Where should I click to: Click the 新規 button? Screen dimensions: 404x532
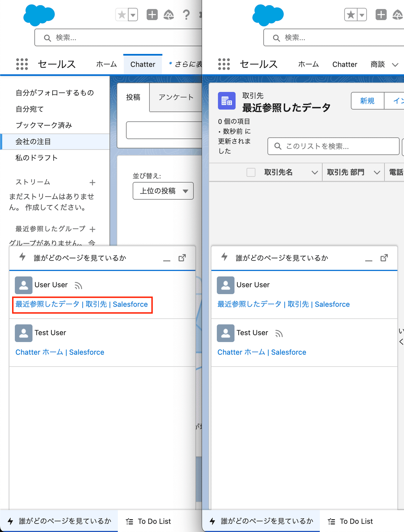tap(367, 101)
